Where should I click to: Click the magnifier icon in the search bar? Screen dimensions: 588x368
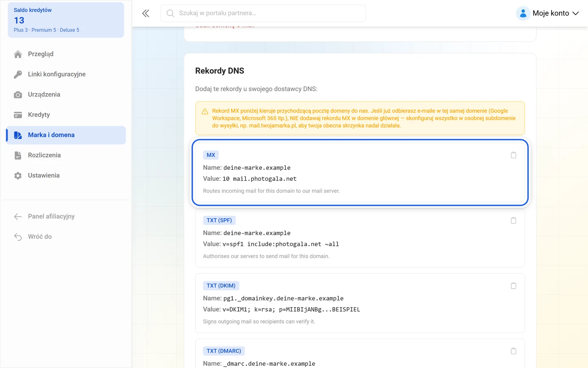(x=170, y=13)
